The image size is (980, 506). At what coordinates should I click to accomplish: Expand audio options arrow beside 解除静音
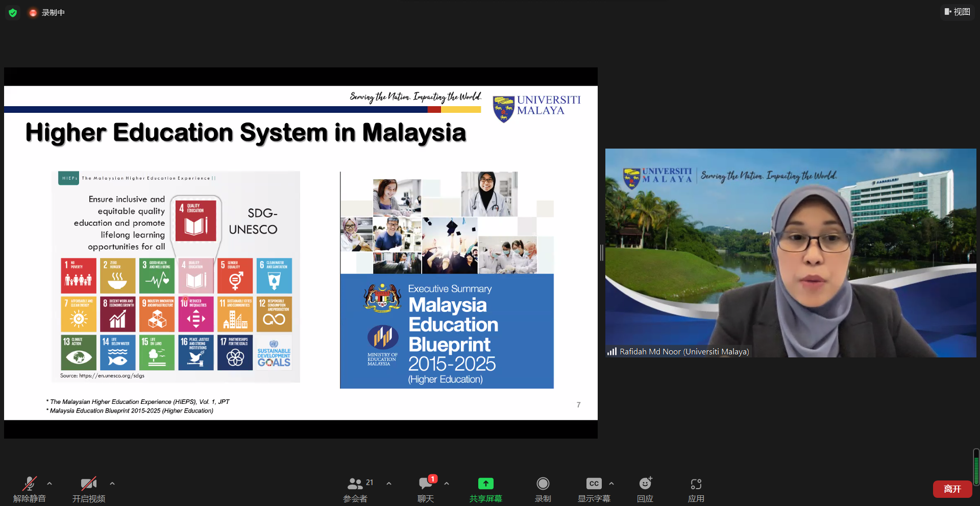(x=50, y=483)
